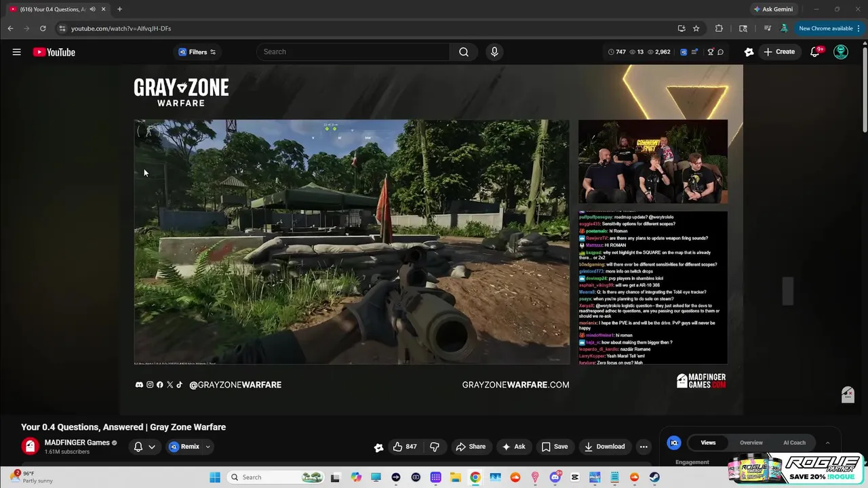
Task: Open YouTube notifications bell
Action: coord(815,52)
